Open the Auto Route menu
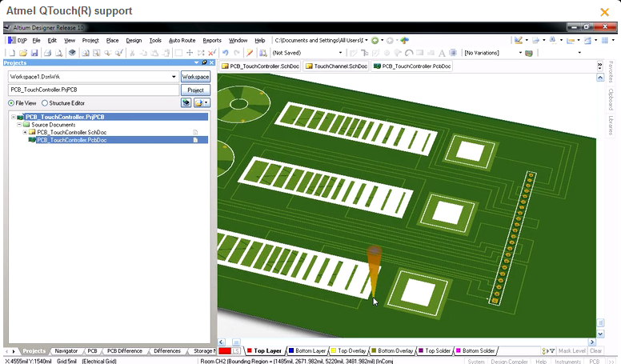 [182, 41]
